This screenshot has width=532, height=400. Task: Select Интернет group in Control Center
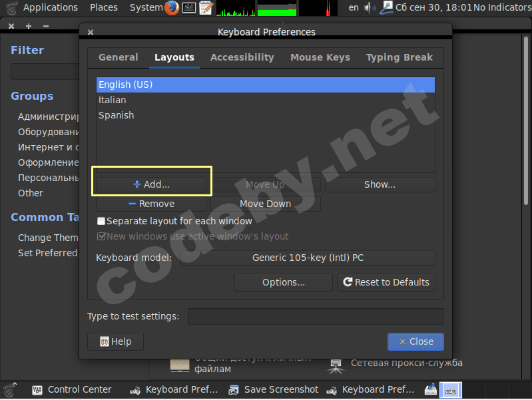(x=48, y=147)
